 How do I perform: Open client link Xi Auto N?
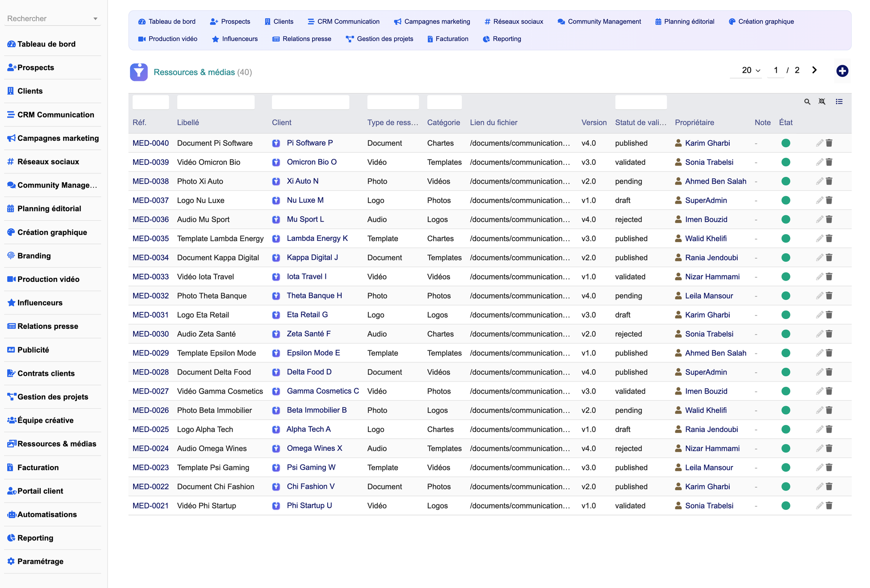point(303,181)
